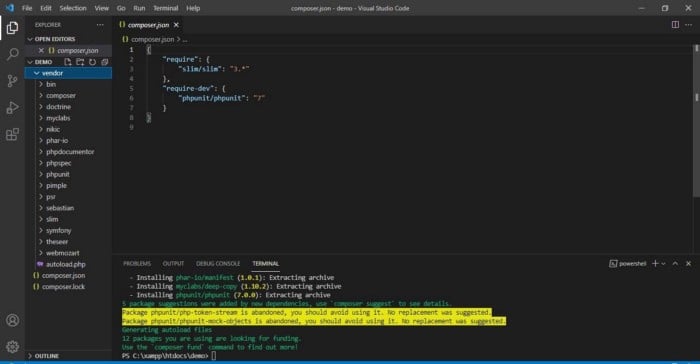Click the New Folder icon in DEMO header

[80, 62]
